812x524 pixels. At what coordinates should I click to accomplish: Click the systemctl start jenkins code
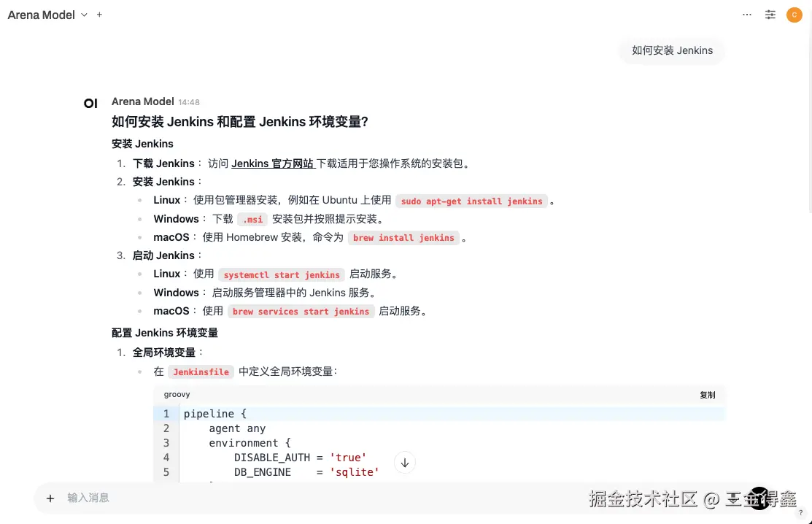(282, 274)
